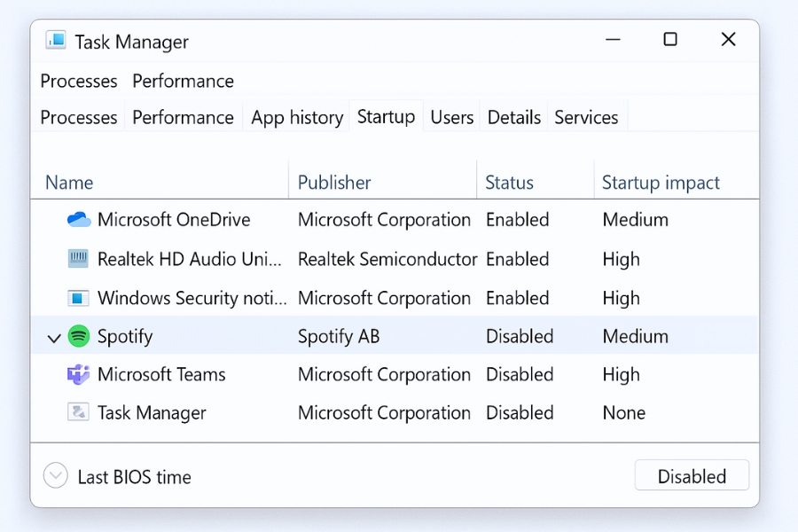Click the Microsoft Teams icon
The height and width of the screenshot is (532, 798).
click(x=79, y=374)
